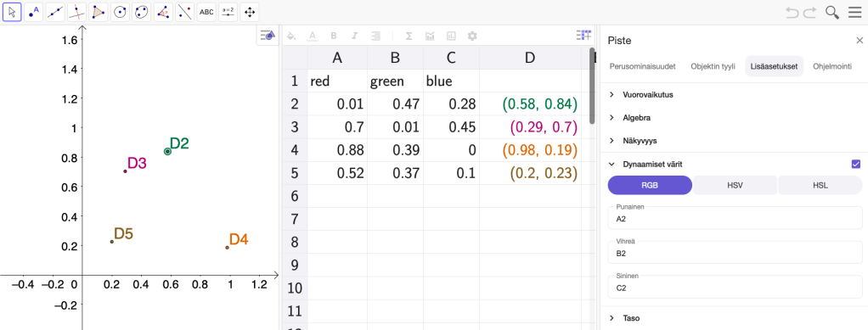Select the Move arrow tool
This screenshot has width=868, height=330.
click(12, 12)
